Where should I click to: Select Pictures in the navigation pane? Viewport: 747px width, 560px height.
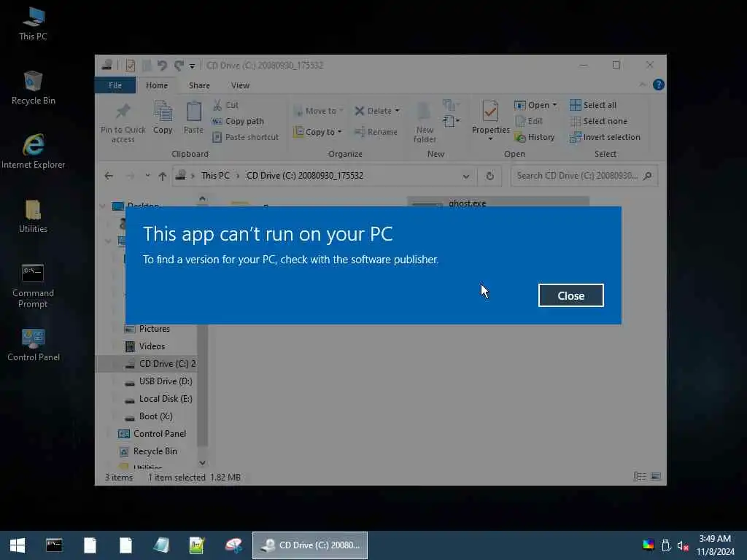(147, 329)
